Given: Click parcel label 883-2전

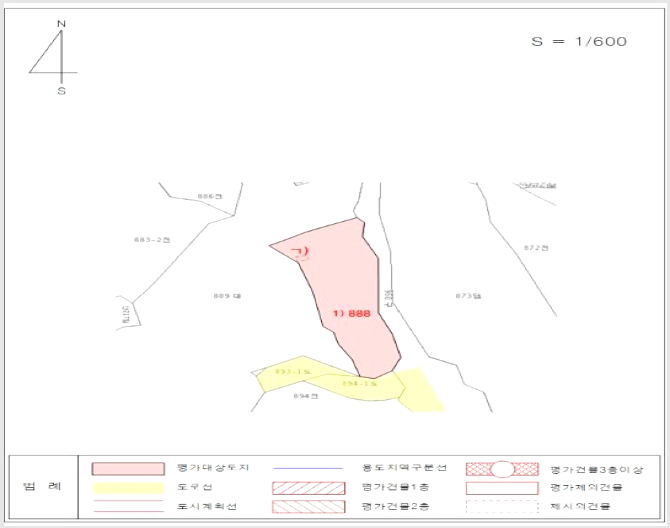Looking at the screenshot, I should (152, 240).
